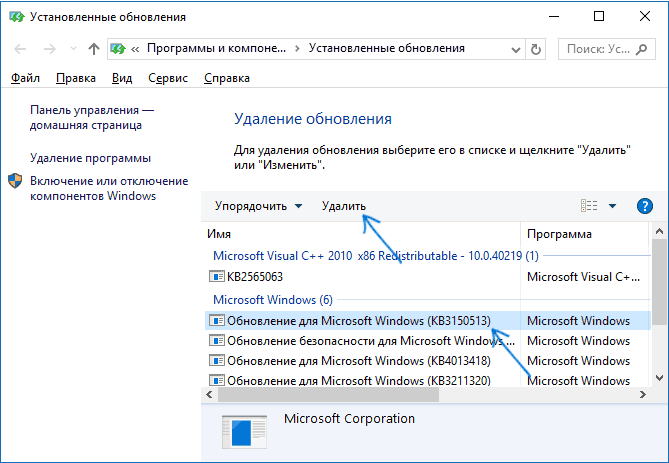Open the Файл menu
This screenshot has height=463, width=669.
click(25, 78)
